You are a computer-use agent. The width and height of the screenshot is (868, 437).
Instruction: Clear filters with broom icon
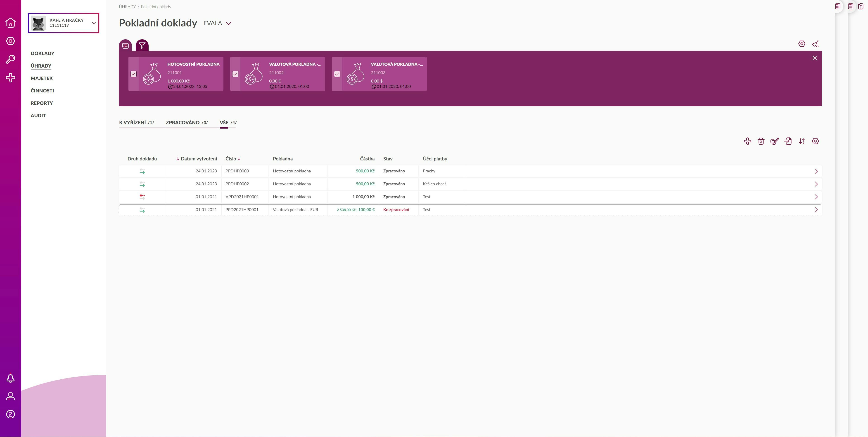click(x=815, y=44)
